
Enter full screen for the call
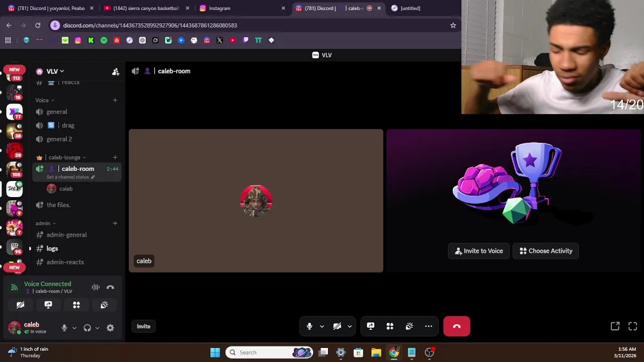(x=633, y=326)
